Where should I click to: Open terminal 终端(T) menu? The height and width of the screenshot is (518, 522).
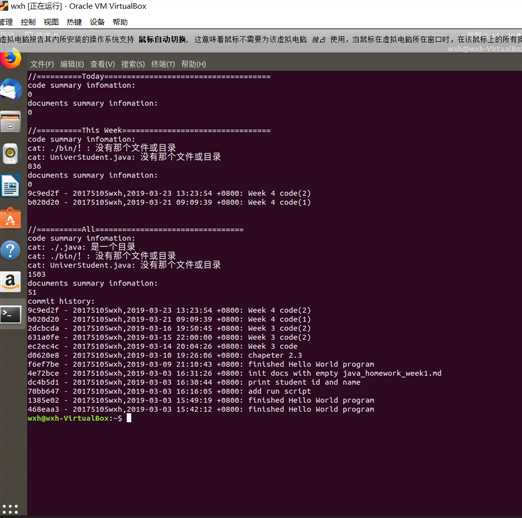coord(163,64)
